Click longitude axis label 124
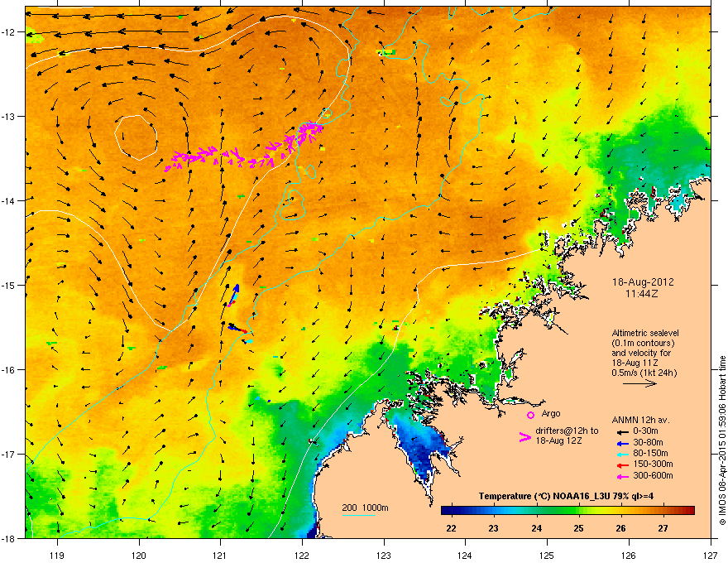This screenshot has height=563, width=728. [x=465, y=556]
